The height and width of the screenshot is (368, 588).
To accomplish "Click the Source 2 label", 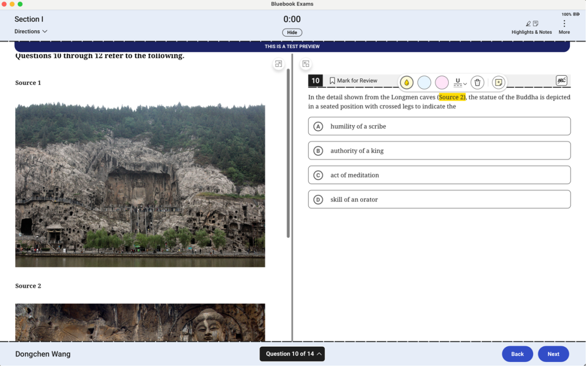I will tap(28, 286).
